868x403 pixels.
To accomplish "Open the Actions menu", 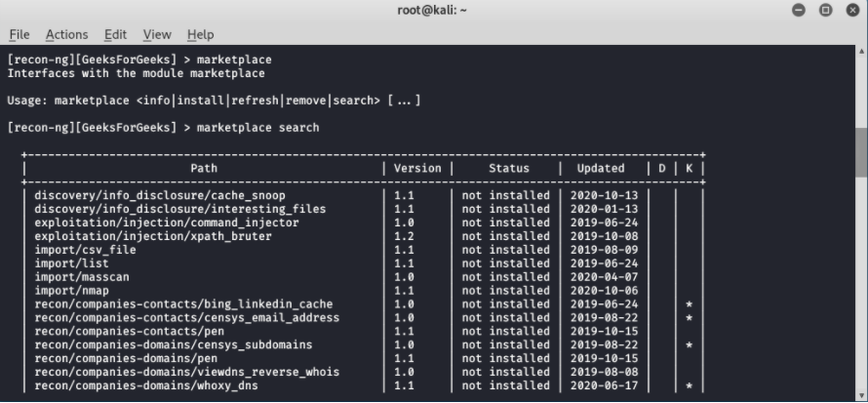I will [x=66, y=34].
